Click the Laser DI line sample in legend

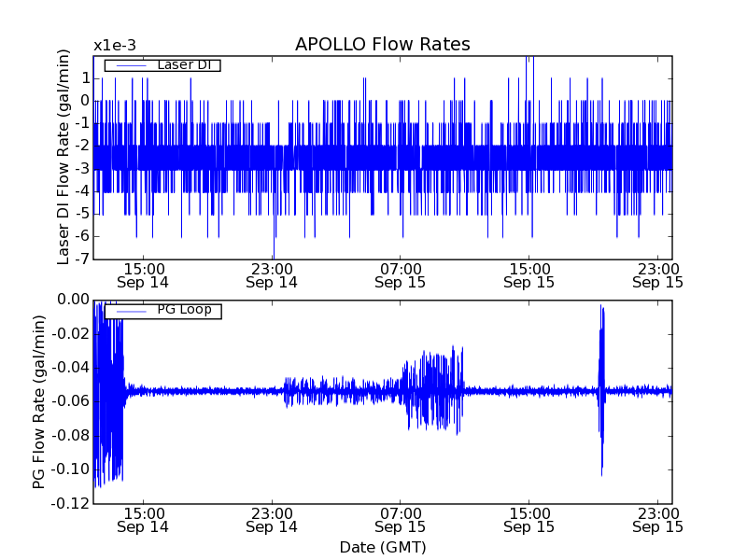132,65
